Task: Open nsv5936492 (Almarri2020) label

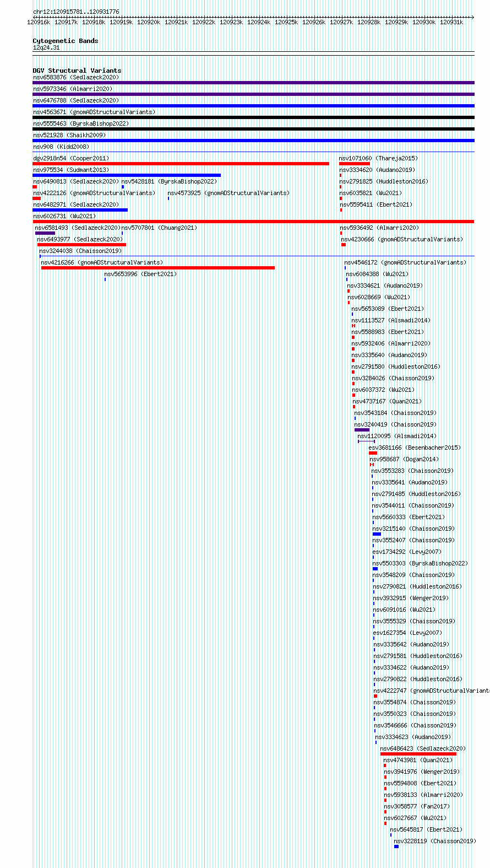Action: 379,228
